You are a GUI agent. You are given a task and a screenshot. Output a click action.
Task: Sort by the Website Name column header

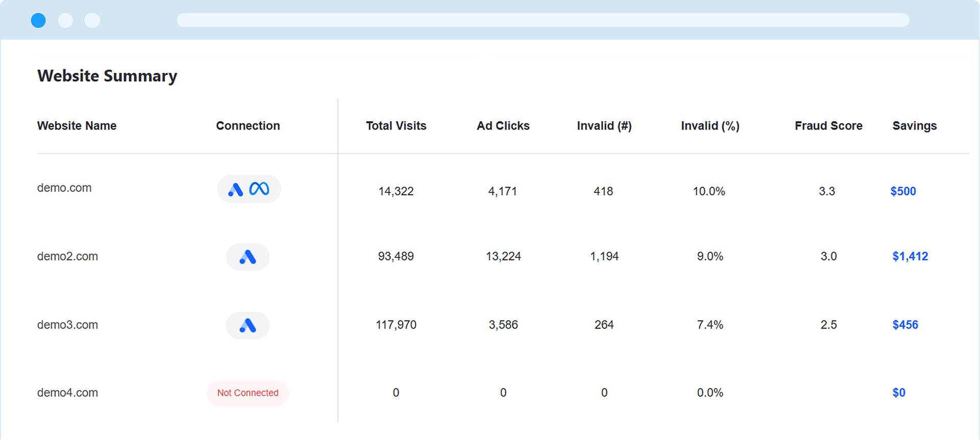click(77, 126)
